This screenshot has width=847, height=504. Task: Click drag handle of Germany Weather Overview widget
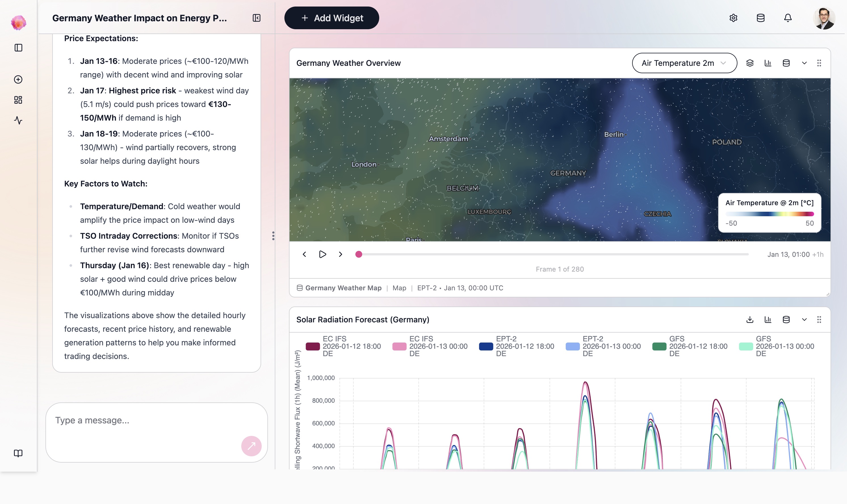point(819,63)
